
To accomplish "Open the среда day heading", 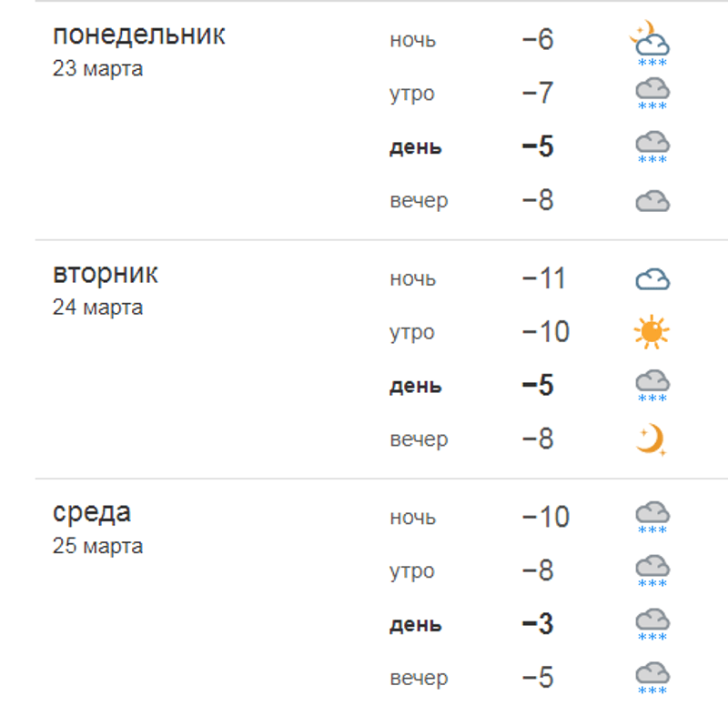I will pos(92,512).
